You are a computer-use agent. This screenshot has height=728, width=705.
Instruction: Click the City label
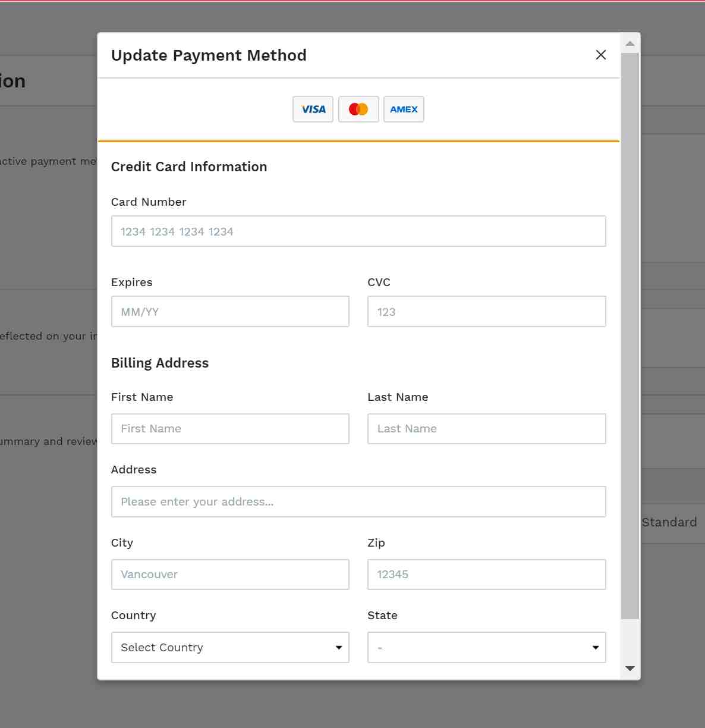point(122,542)
